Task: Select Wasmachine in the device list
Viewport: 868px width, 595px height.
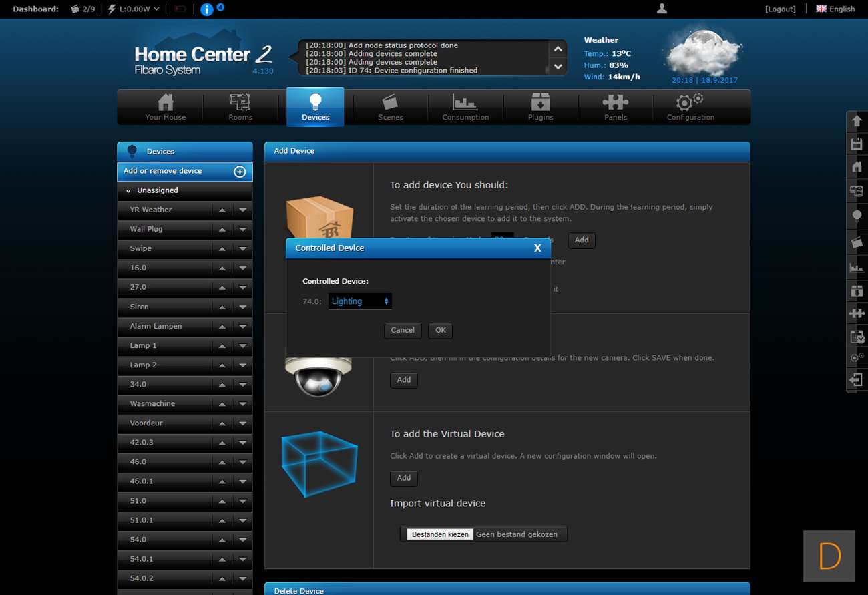Action: pos(152,404)
